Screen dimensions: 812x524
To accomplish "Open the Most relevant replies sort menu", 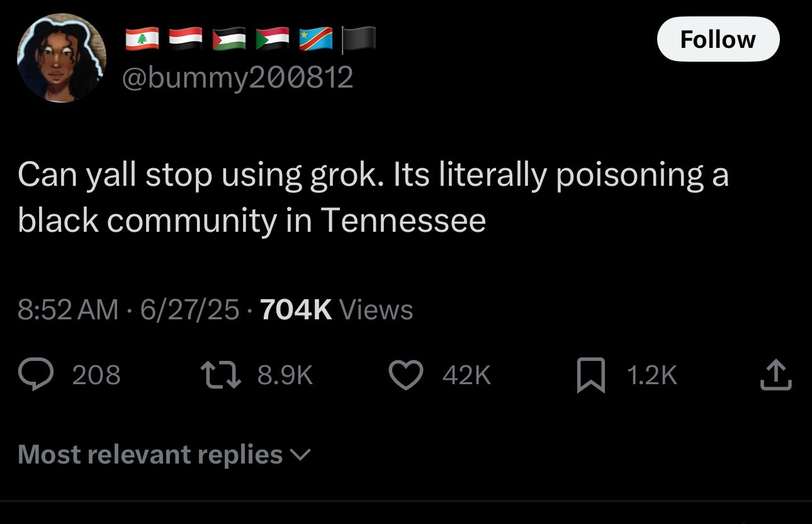I will click(164, 455).
